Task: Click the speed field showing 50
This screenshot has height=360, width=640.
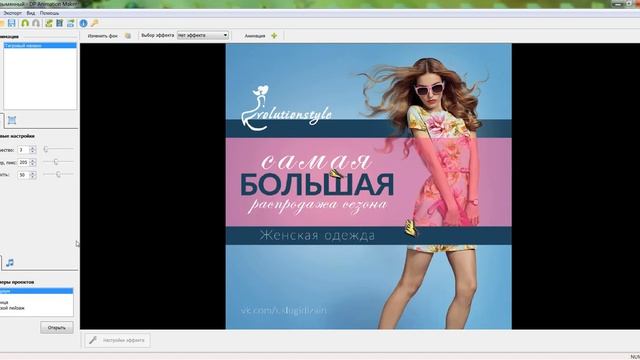Action: coord(23,175)
